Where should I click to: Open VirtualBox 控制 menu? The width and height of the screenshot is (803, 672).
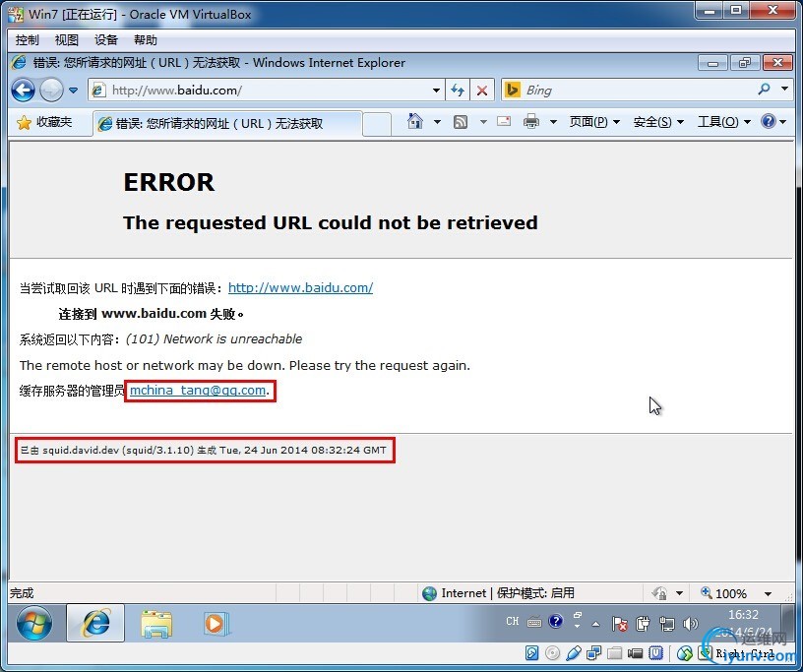coord(27,40)
